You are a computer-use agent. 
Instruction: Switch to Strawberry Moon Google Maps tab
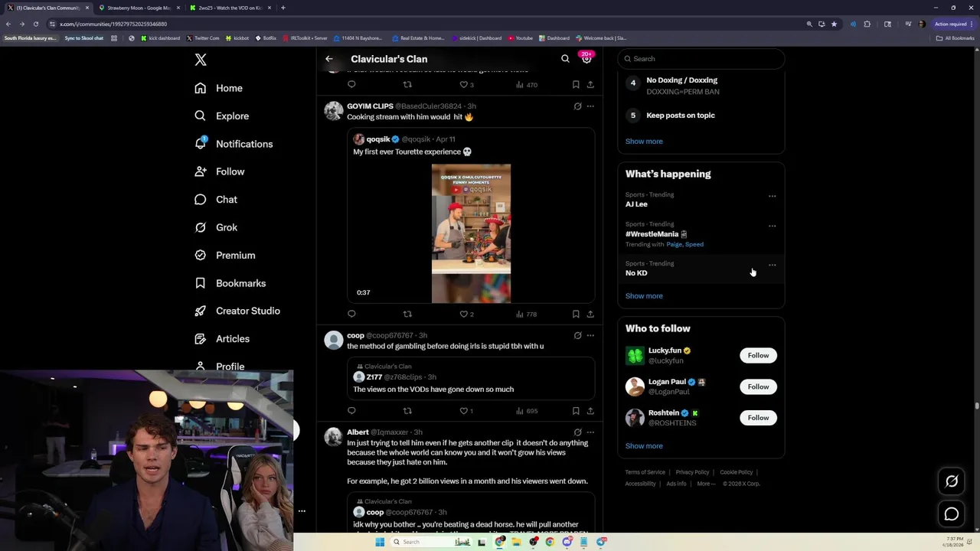139,8
